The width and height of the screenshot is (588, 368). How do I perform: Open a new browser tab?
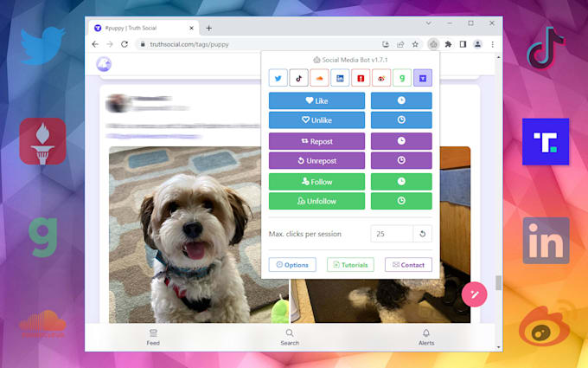pos(209,29)
